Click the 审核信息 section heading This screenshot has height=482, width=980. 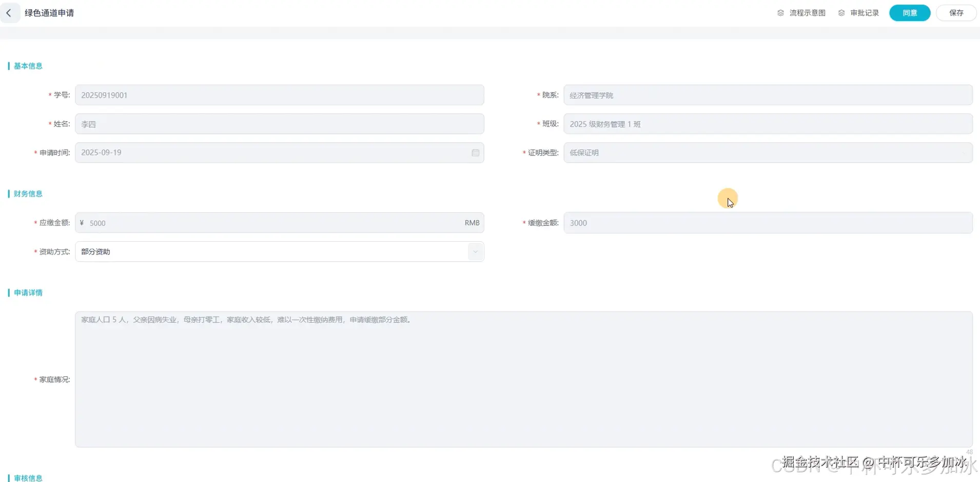[28, 478]
